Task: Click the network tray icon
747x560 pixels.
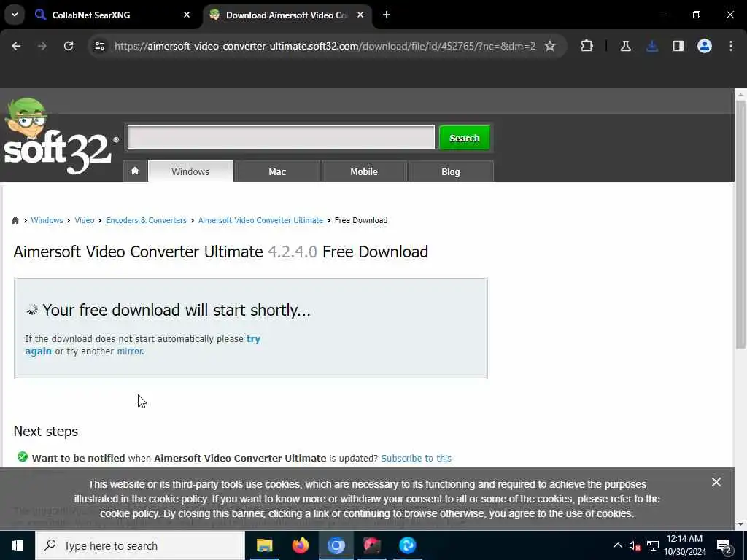Action: click(653, 545)
